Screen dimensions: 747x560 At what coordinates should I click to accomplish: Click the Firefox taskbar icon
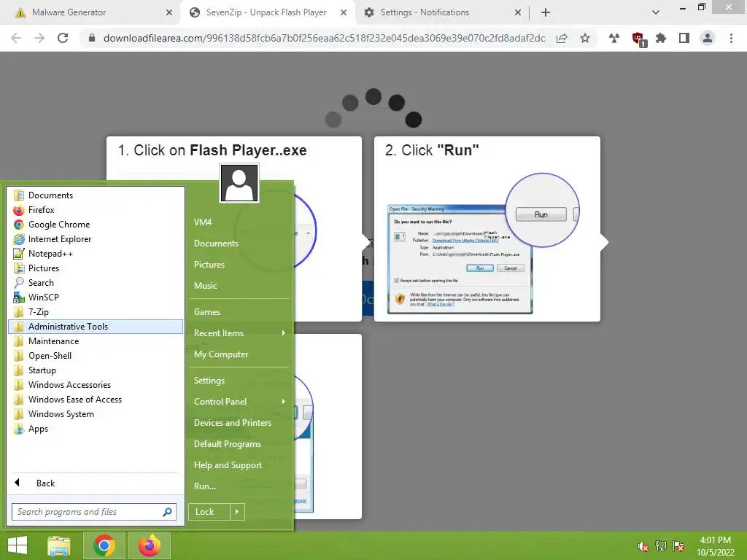(150, 545)
